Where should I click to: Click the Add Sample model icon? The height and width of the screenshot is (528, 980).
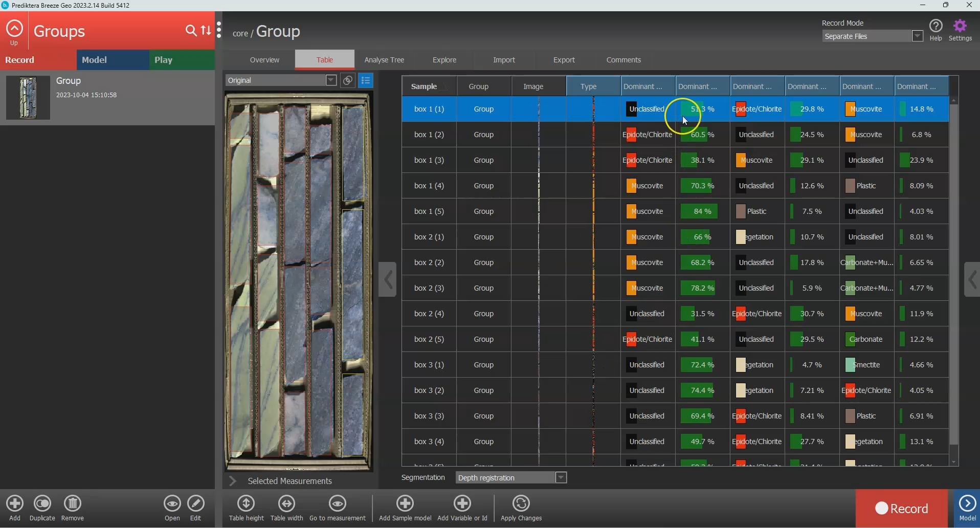[x=405, y=504]
